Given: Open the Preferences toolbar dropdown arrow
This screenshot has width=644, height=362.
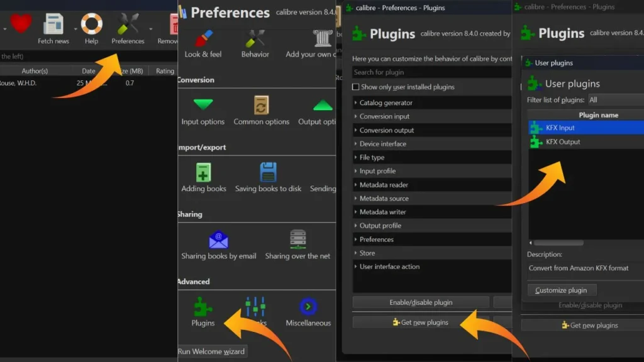Looking at the screenshot, I should 151,29.
